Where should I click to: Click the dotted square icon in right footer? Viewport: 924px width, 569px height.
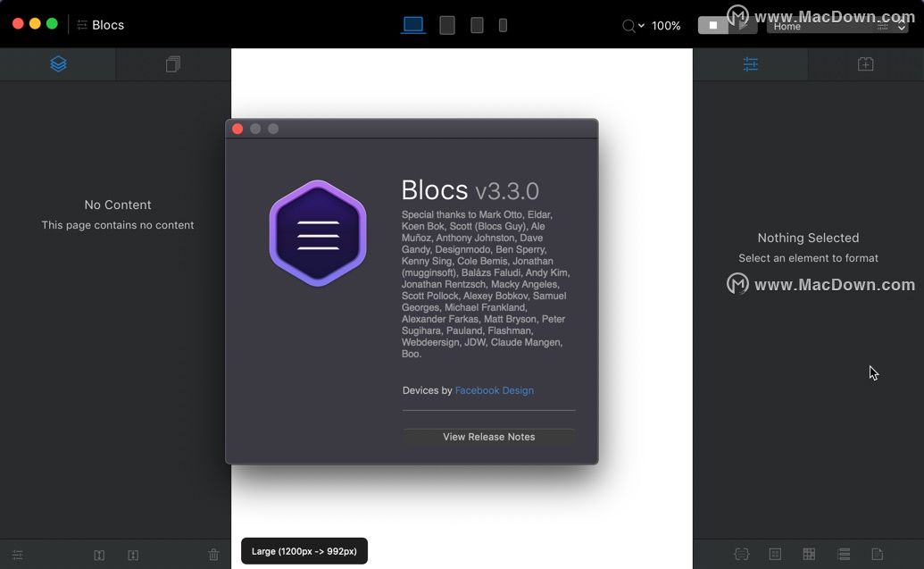coord(775,554)
